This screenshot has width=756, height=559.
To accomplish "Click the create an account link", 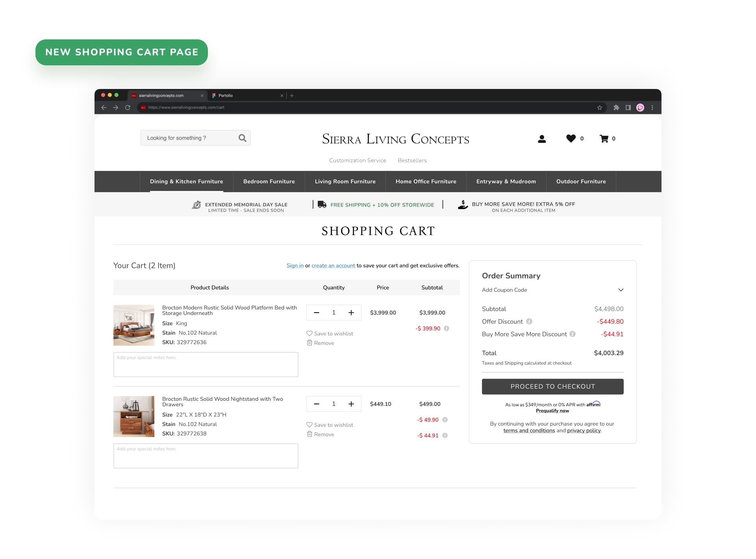I will point(334,266).
